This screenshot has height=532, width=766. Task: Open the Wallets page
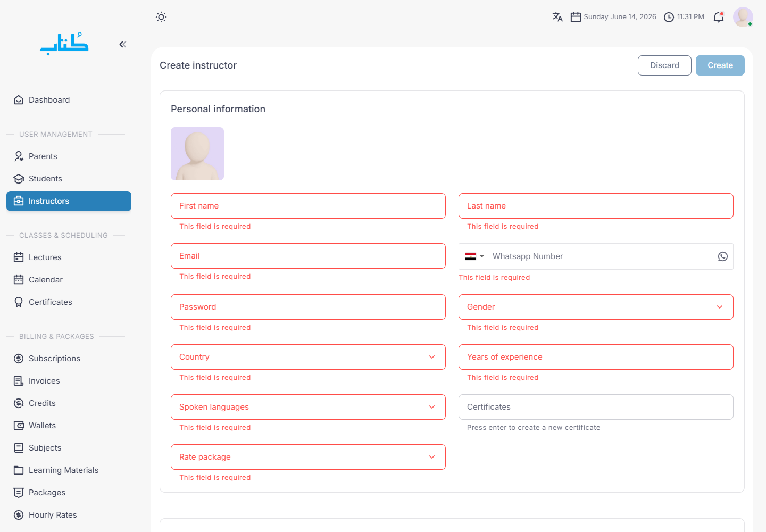(69, 426)
